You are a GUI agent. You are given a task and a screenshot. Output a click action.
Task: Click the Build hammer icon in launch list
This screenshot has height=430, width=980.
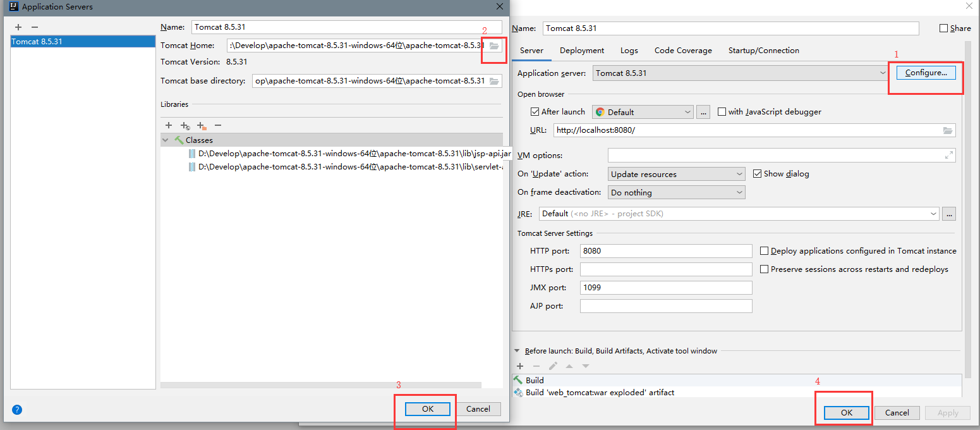click(x=518, y=380)
